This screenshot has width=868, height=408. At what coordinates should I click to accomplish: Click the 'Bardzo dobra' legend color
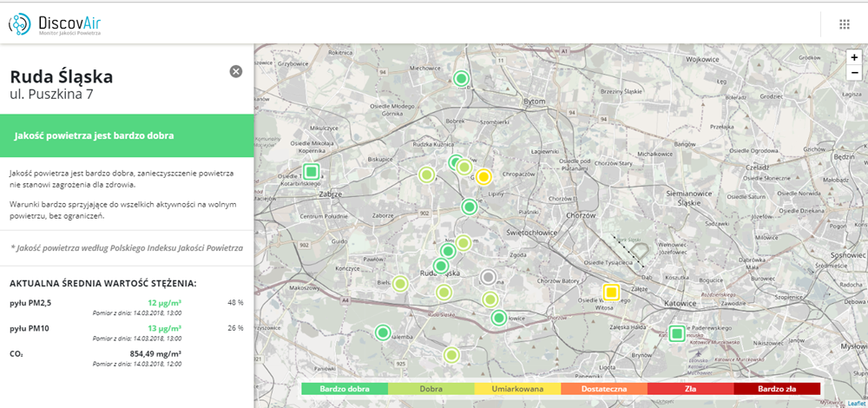(x=345, y=389)
